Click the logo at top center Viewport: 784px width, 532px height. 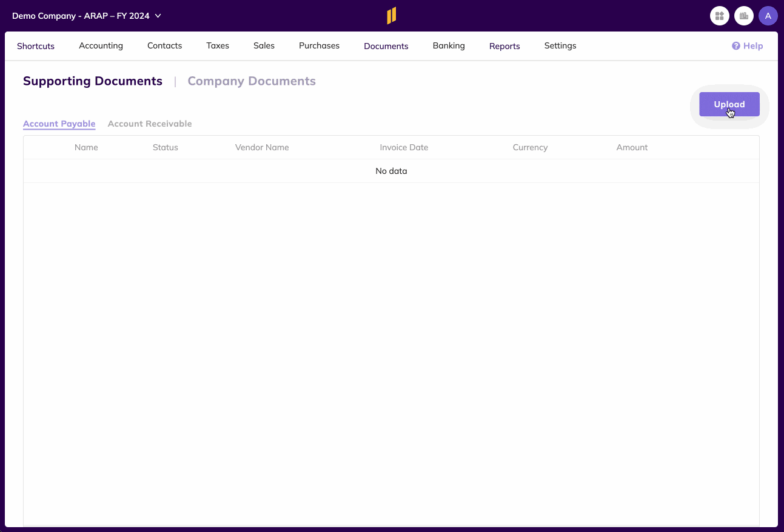(x=392, y=15)
